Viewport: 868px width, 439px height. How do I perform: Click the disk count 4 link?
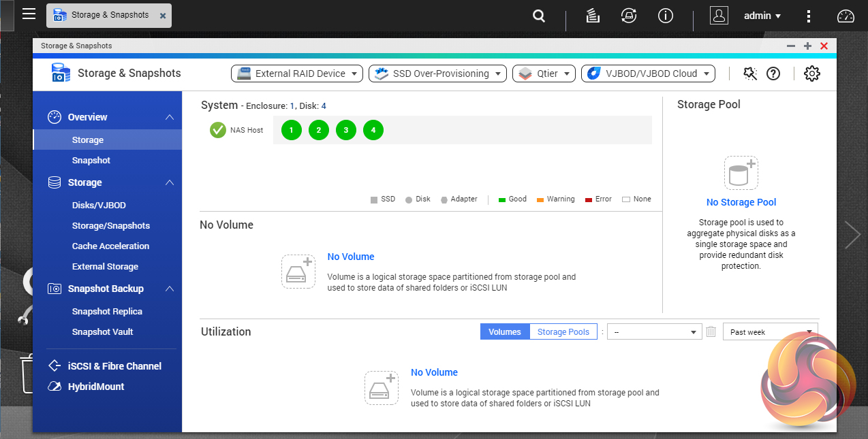click(324, 105)
